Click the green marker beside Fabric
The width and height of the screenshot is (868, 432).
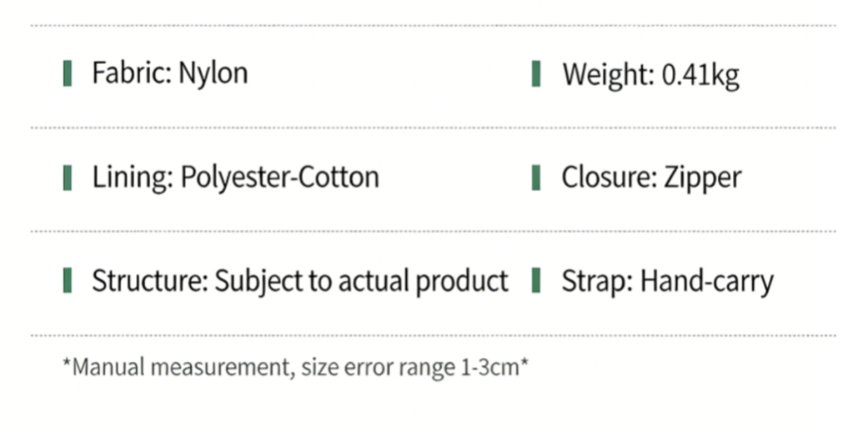[x=68, y=73]
